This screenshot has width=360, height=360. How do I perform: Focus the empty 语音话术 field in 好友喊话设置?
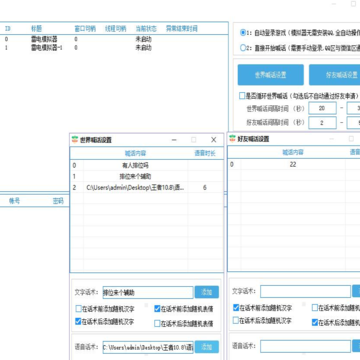(x=306, y=346)
